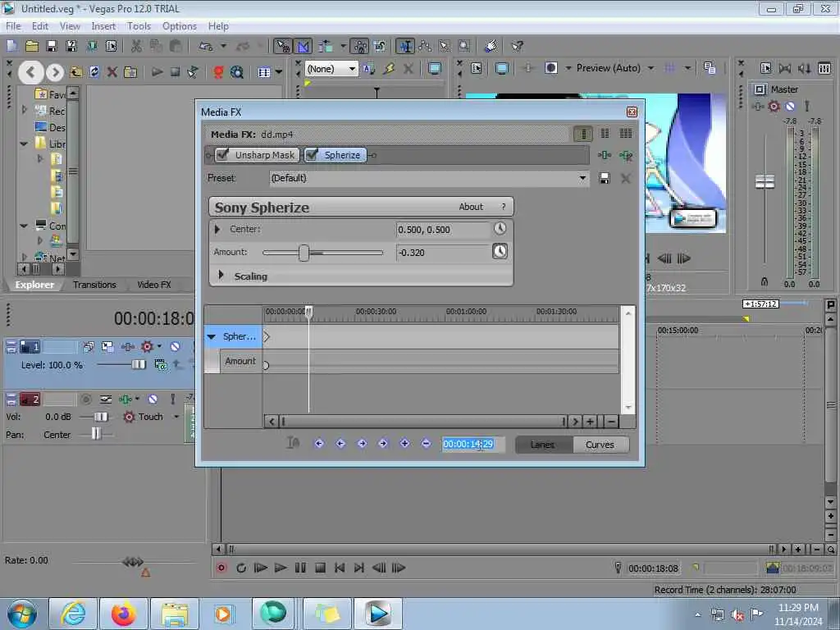Animate the Amount parameter clock icon
Viewport: 840px width, 630px height.
pyautogui.click(x=500, y=251)
